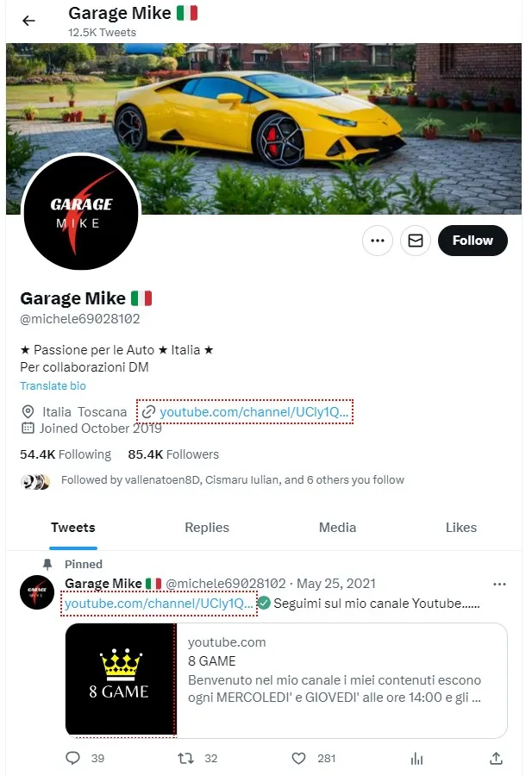The image size is (532, 776).
Task: Click the Italian flag emoji in profile name
Action: [141, 297]
